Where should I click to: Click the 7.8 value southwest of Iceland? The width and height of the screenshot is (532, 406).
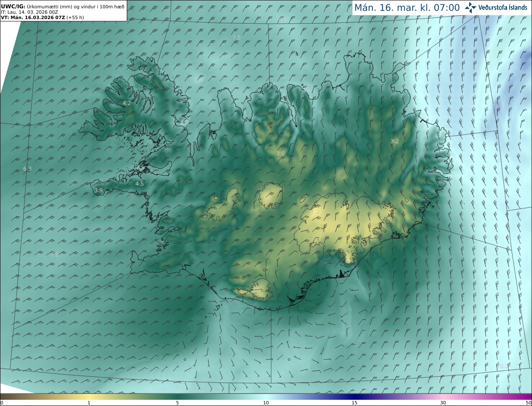tap(54, 254)
